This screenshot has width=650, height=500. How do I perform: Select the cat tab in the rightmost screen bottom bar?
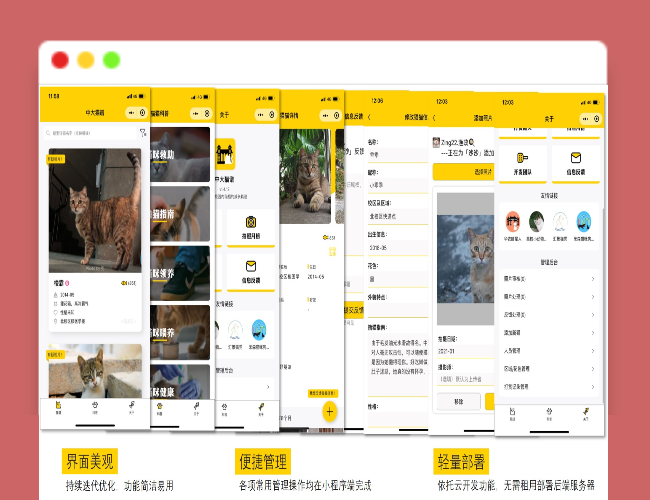pos(512,414)
